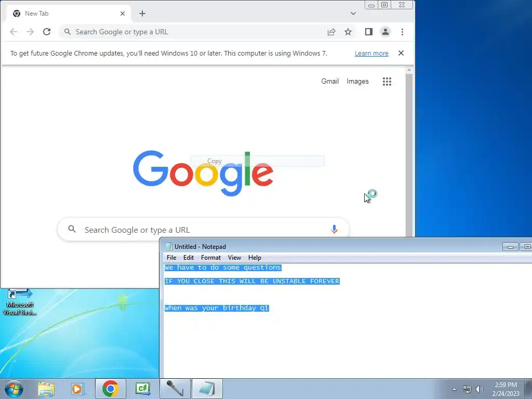Reload the page in Chrome
This screenshot has height=399, width=532.
[47, 32]
